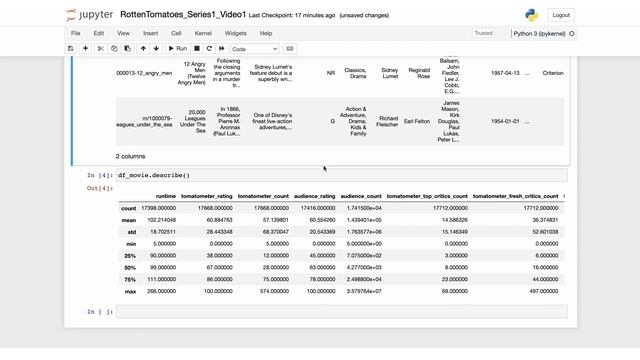Click the Python 3 (ipykernel) kernel name
Viewport: 640px width, 360px height.
click(539, 33)
